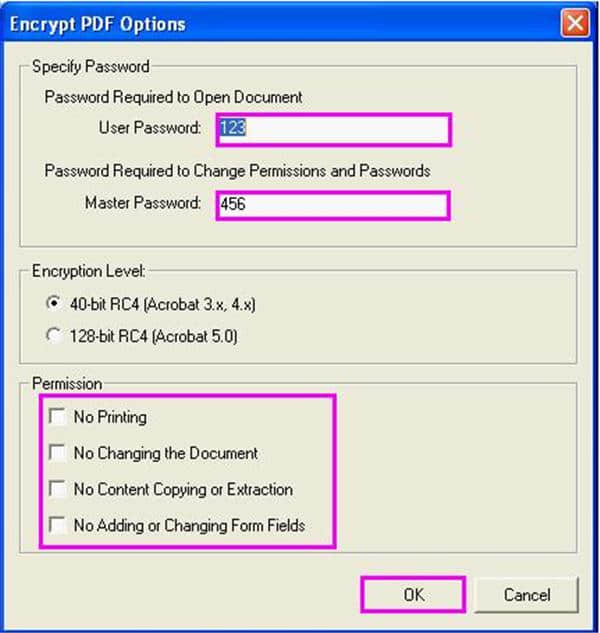Click the Encryption Level group heading

(x=90, y=271)
